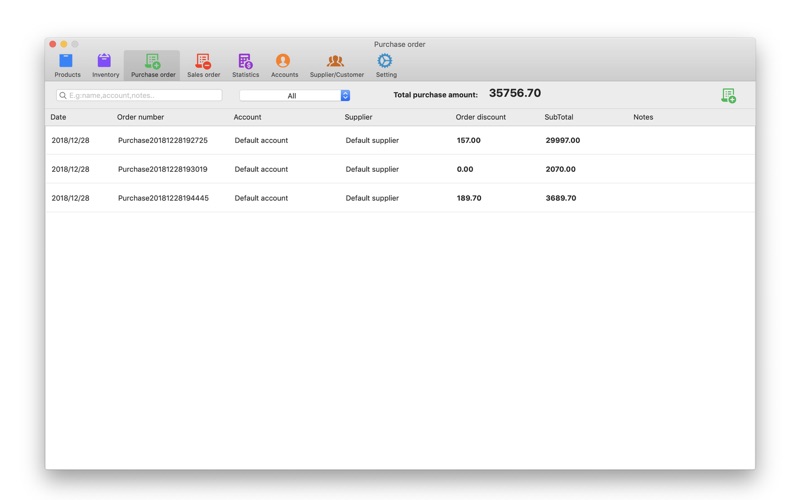800x500 pixels.
Task: Sort by the Date column header
Action: pyautogui.click(x=58, y=117)
